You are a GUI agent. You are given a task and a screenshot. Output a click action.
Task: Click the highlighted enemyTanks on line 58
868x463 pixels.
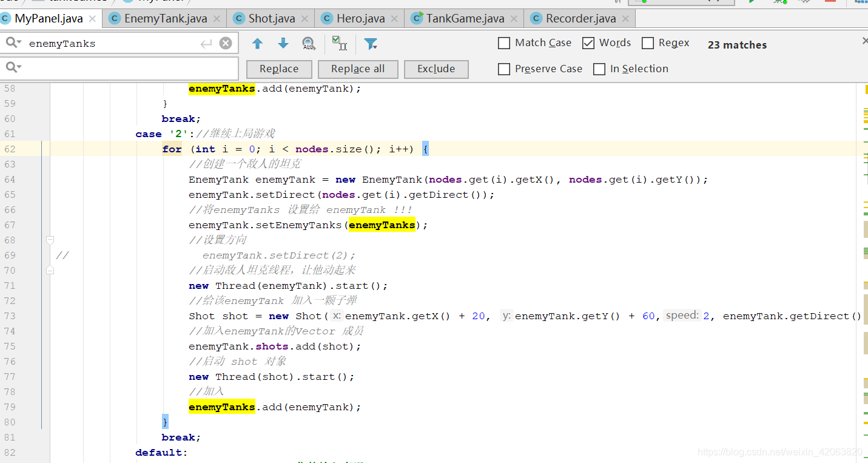click(x=222, y=89)
